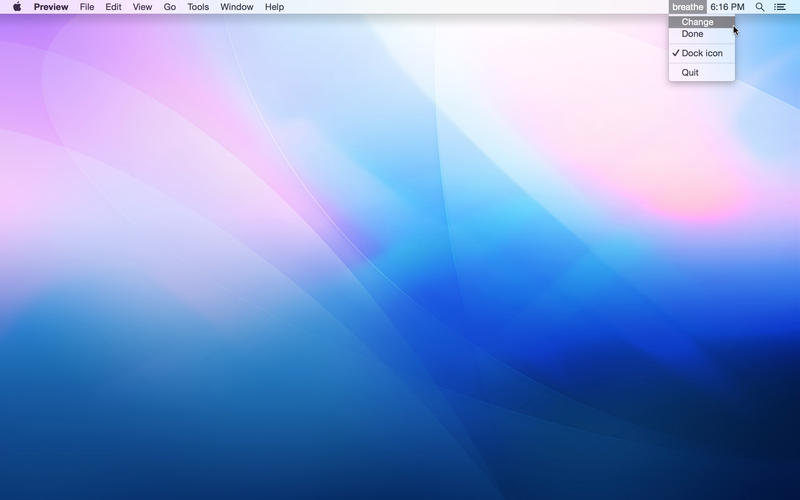The height and width of the screenshot is (500, 800).
Task: Open the Help menu
Action: coord(274,7)
